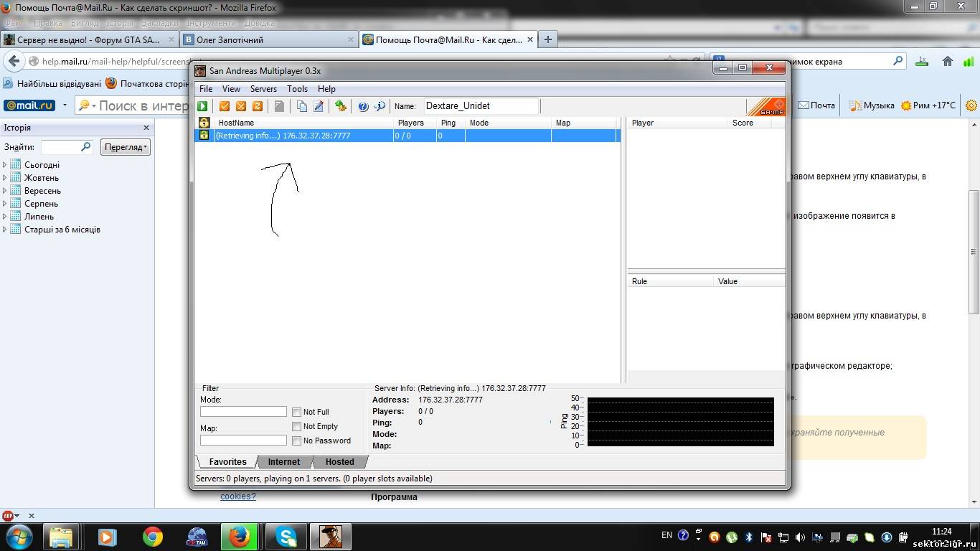Expand Вересень history folder
The height and width of the screenshot is (551, 980).
pyautogui.click(x=5, y=191)
